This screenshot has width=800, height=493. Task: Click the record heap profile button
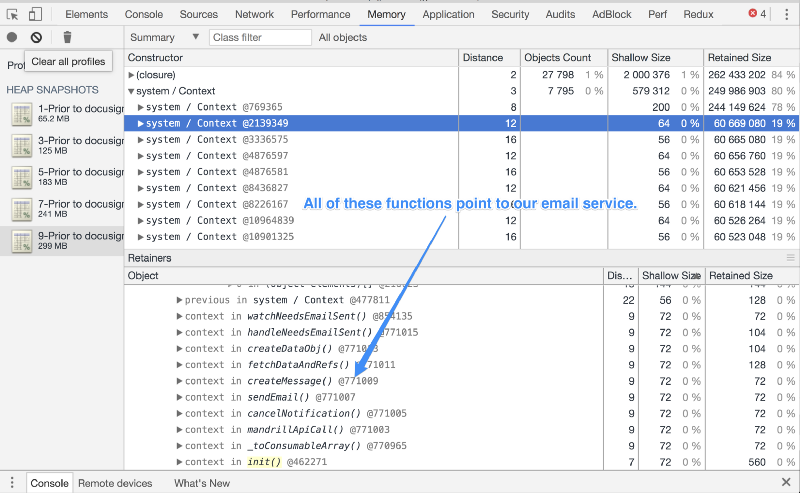tap(12, 37)
